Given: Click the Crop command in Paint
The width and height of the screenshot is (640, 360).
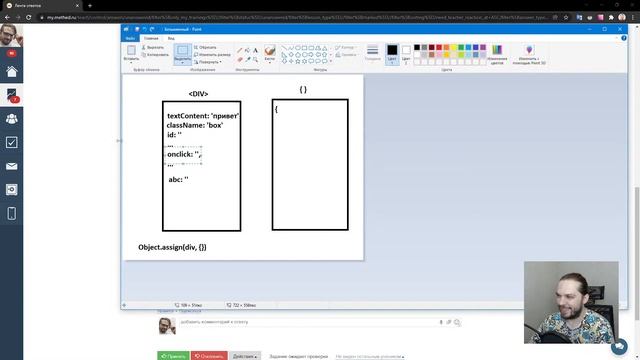Looking at the screenshot, I should pos(205,47).
